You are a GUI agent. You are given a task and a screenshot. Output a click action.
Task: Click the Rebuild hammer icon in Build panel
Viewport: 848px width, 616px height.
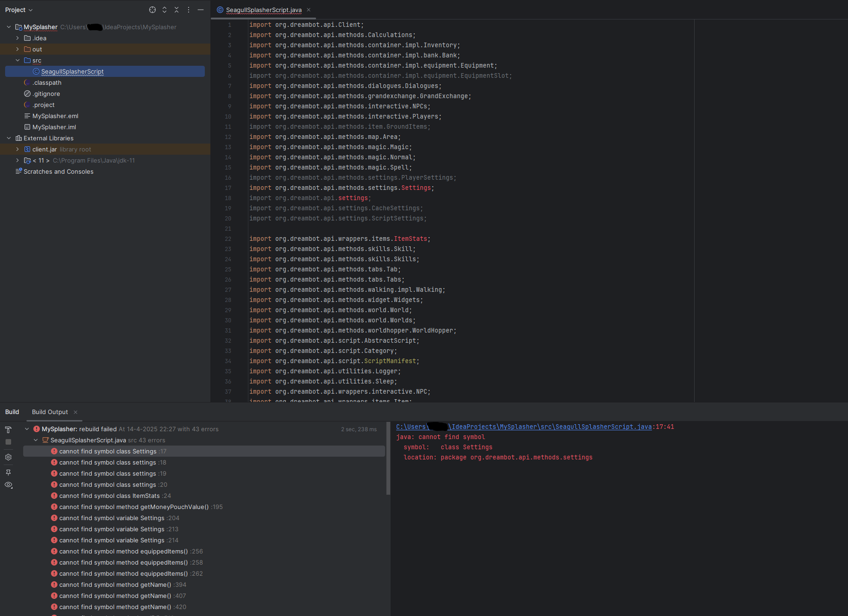(8, 429)
